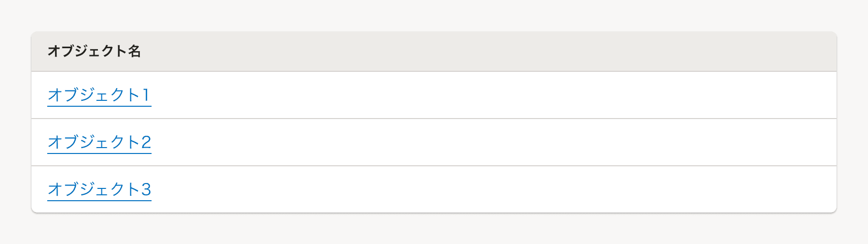The width and height of the screenshot is (868, 244).
Task: Follow the blue underlined オブジェクト2 hyperlink
Action: pos(99,142)
